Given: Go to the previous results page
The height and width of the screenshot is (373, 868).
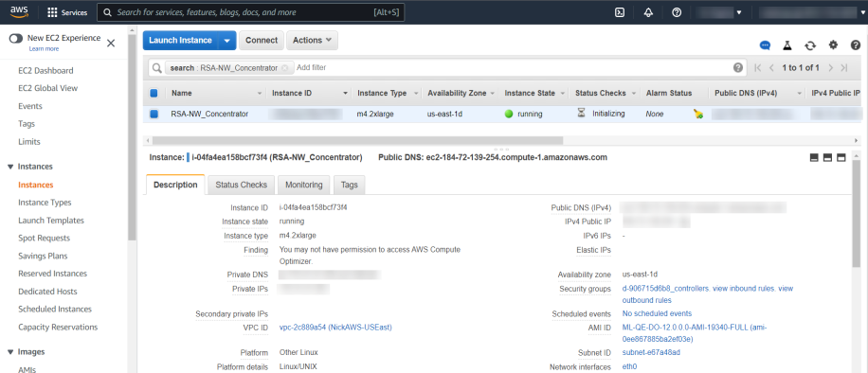Looking at the screenshot, I should (771, 67).
